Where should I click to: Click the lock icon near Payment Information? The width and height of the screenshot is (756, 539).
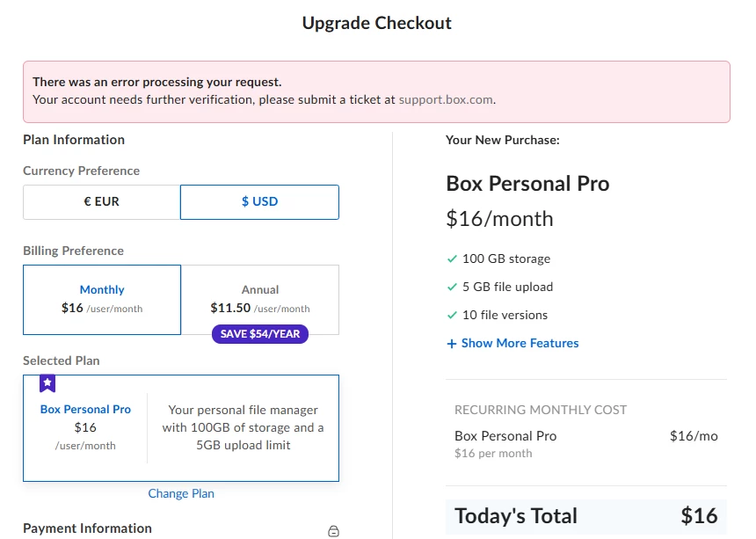[x=333, y=531]
